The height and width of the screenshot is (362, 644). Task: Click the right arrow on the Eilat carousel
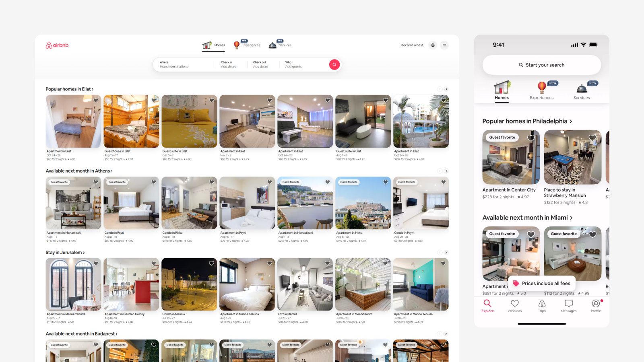pyautogui.click(x=446, y=89)
